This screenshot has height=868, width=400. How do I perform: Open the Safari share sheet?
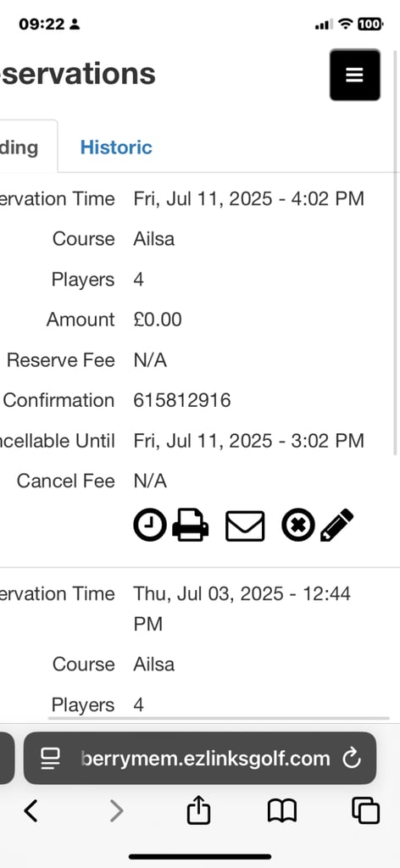tap(199, 811)
